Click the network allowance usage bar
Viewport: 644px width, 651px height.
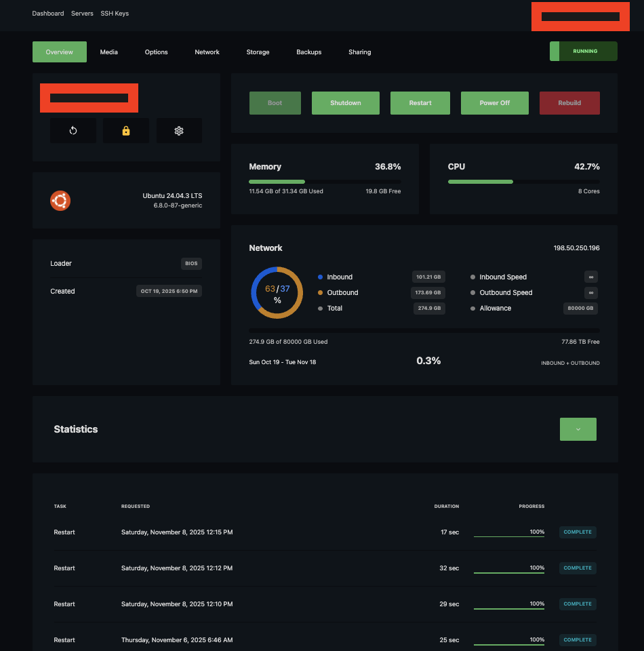coord(424,330)
